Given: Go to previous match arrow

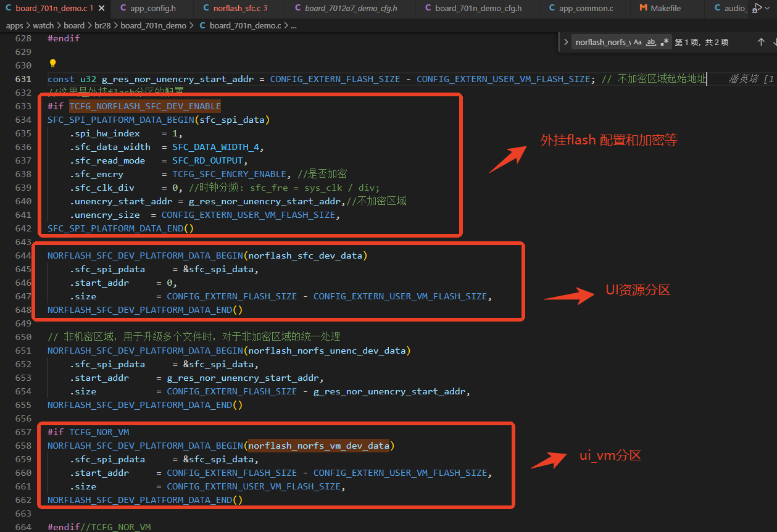Looking at the screenshot, I should (761, 42).
